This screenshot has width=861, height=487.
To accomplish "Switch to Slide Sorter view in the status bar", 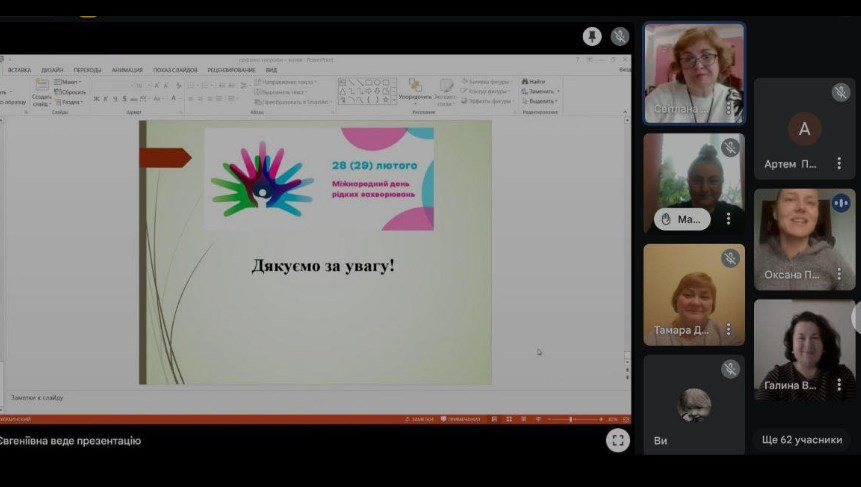I will [x=509, y=419].
